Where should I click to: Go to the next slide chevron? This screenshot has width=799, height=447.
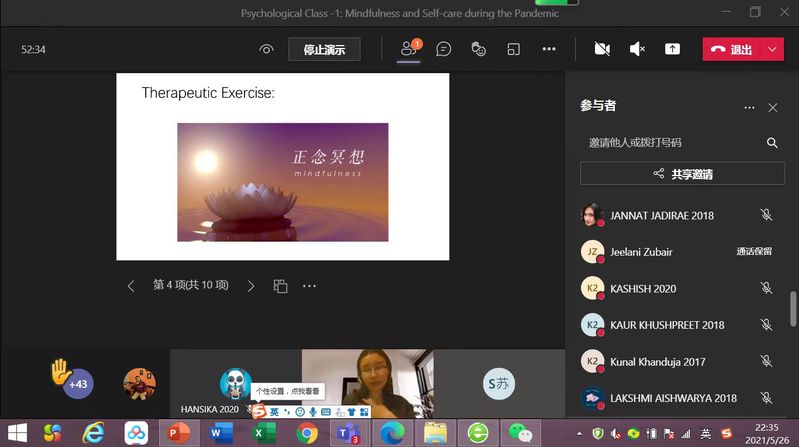coord(251,286)
